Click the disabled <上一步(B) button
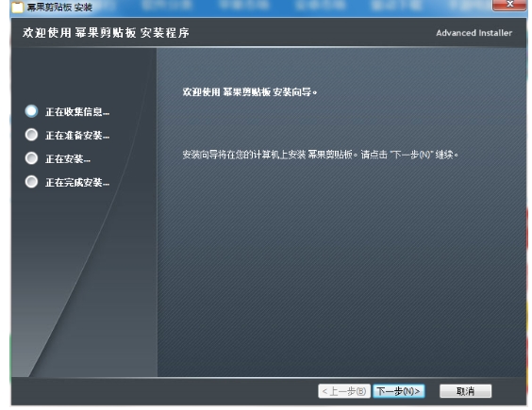The image size is (532, 410). (x=344, y=391)
